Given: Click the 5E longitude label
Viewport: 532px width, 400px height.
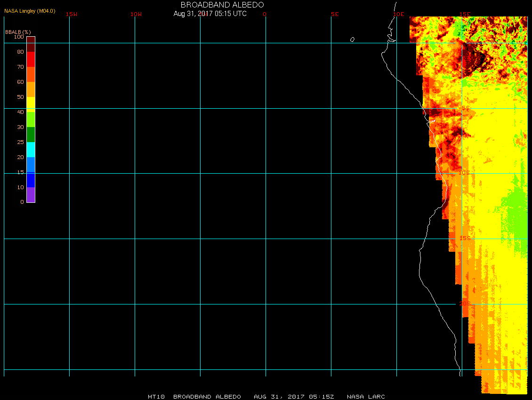Looking at the screenshot, I should coord(335,14).
